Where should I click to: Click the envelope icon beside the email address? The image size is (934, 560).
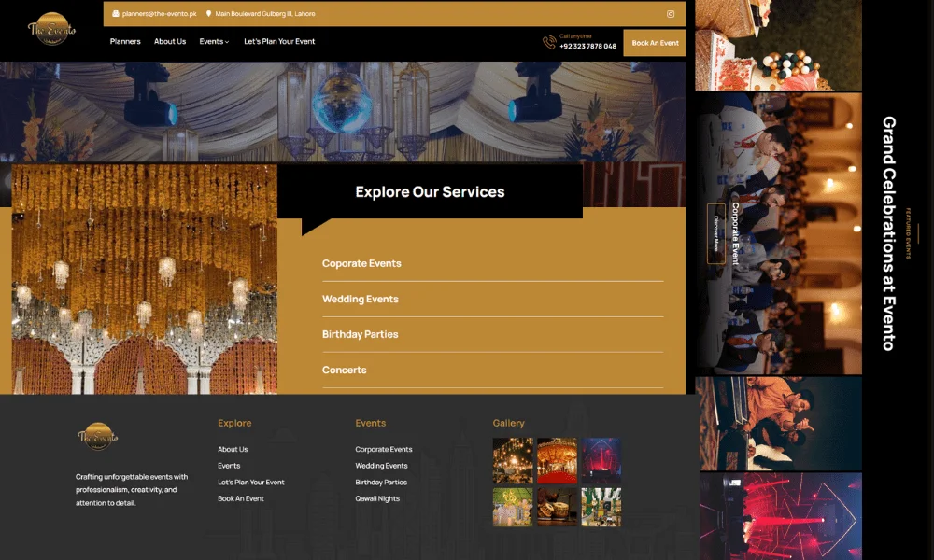116,14
